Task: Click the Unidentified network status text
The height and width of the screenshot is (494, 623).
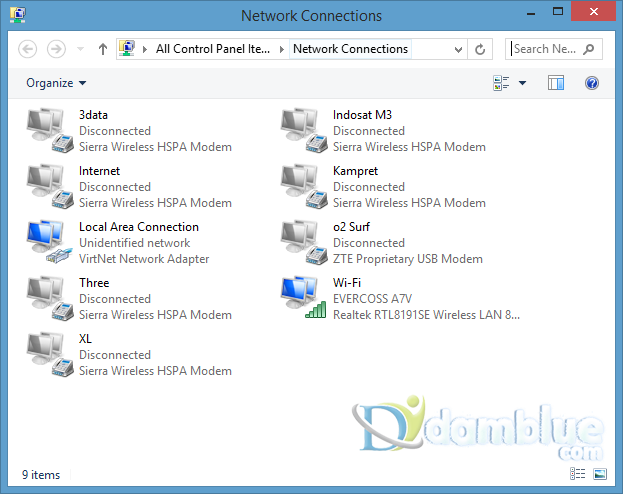Action: (134, 243)
